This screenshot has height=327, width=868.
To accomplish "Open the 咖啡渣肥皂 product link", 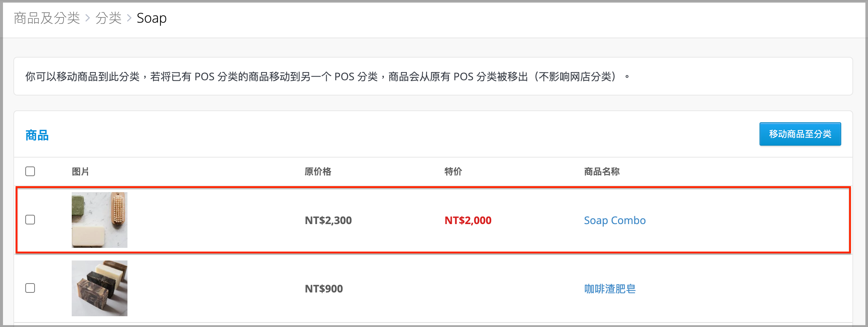I will (x=610, y=289).
